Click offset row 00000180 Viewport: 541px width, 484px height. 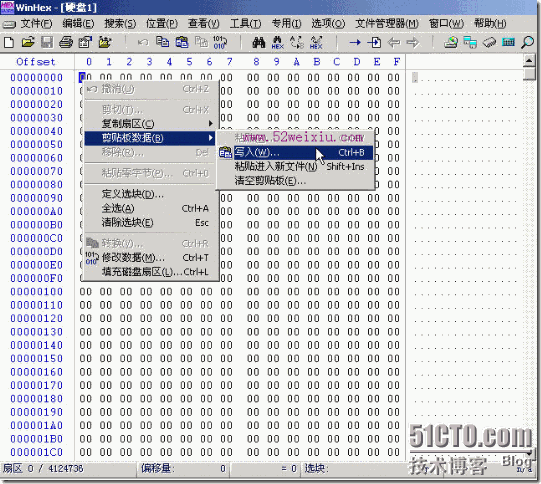(36, 399)
